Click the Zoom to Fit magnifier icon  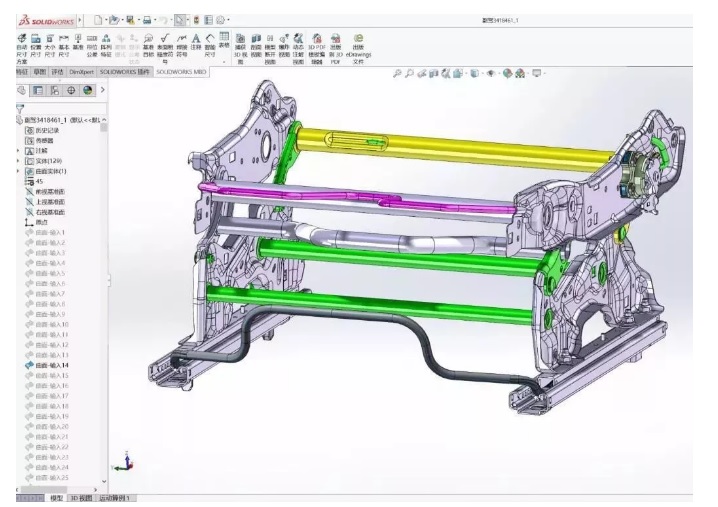pos(397,73)
